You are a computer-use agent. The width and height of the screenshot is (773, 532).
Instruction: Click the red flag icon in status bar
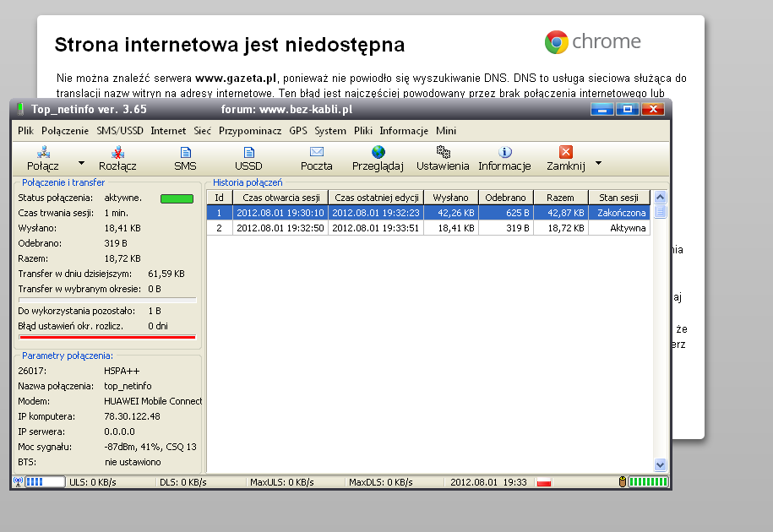[544, 482]
